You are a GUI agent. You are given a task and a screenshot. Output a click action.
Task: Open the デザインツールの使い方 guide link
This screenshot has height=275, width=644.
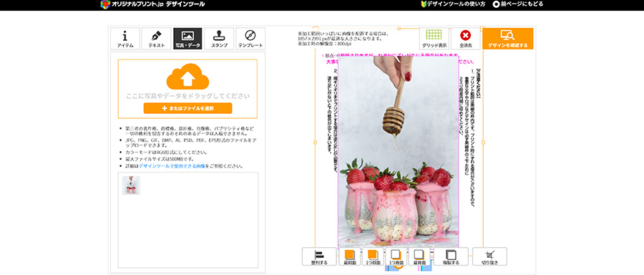point(453,4)
